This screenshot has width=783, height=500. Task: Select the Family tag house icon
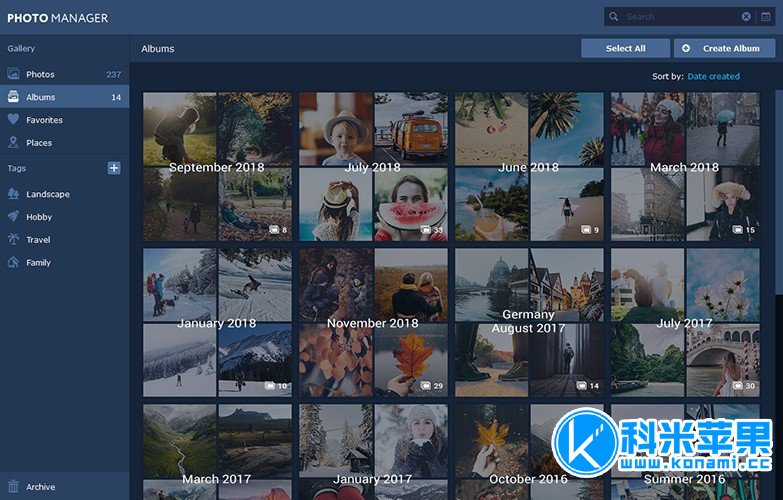pyautogui.click(x=13, y=263)
